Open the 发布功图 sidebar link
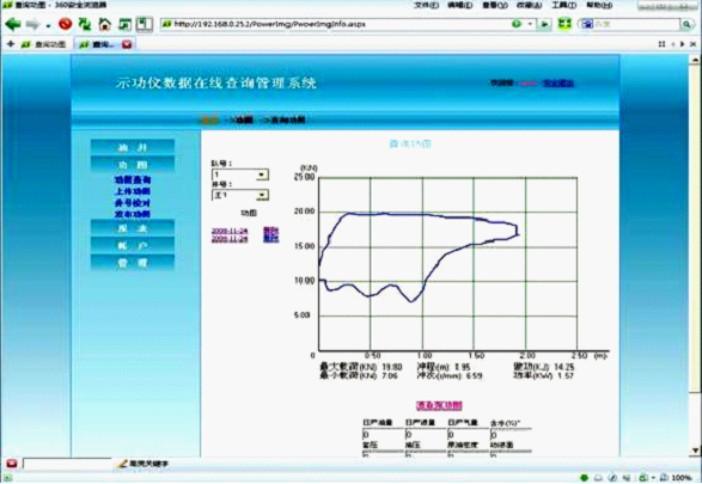The width and height of the screenshot is (702, 484). pos(133,214)
